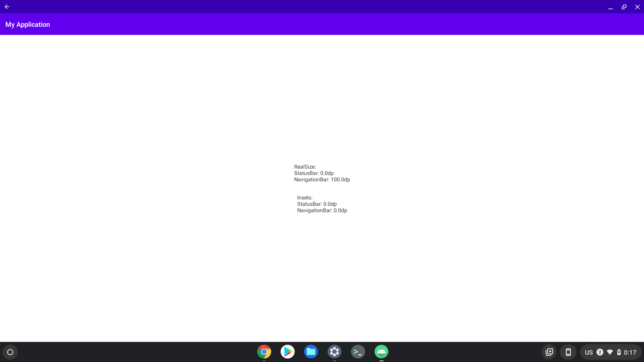Image resolution: width=644 pixels, height=362 pixels.
Task: Open the Terminal app from shelf
Action: tap(358, 352)
